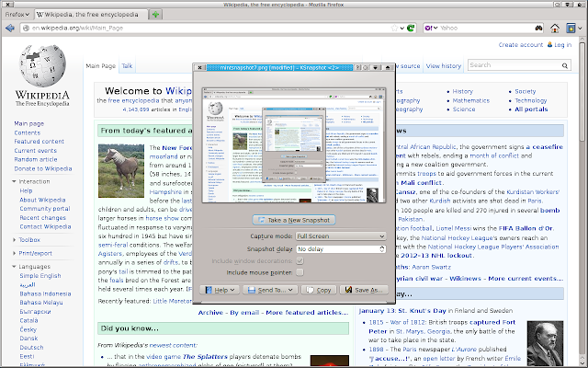Collapse the Interaction sidebar section
Screen dimensions: 588x368
(x=14, y=181)
